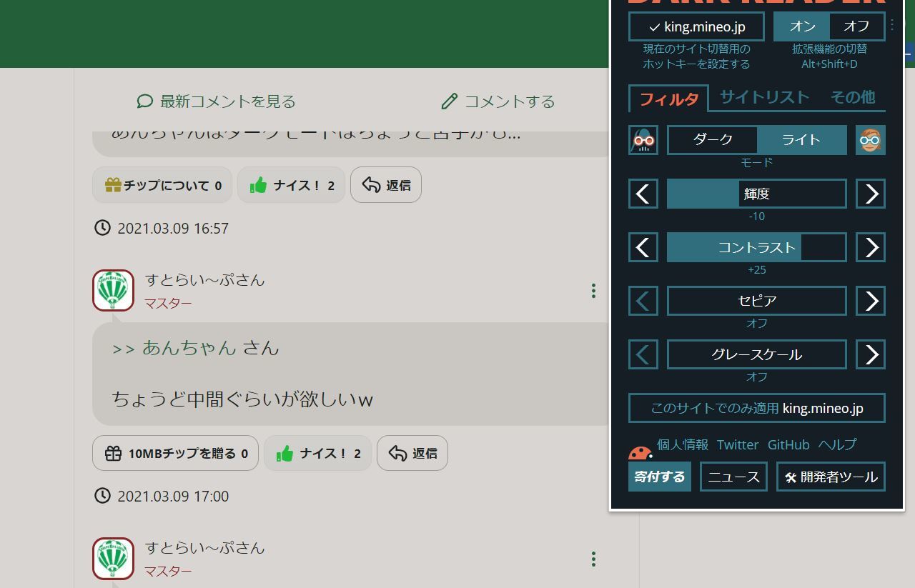Open the GitHub link
915x588 pixels.
tap(788, 444)
